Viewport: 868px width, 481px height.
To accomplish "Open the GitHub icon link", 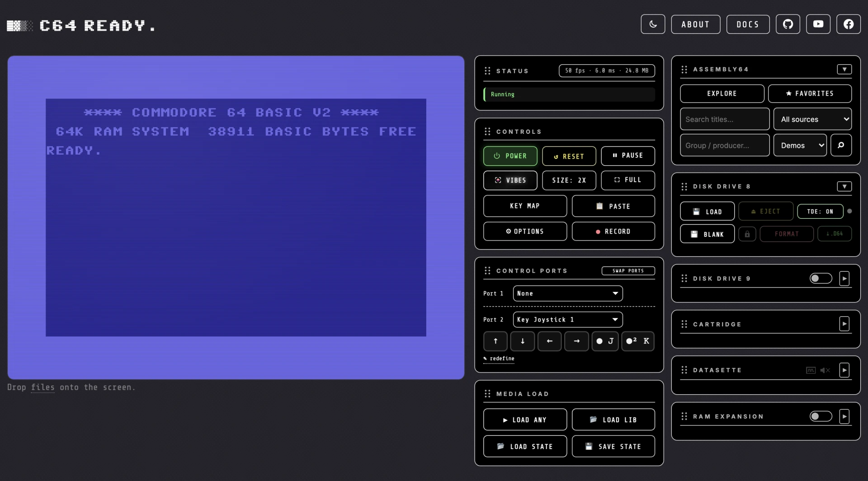I will tap(788, 24).
